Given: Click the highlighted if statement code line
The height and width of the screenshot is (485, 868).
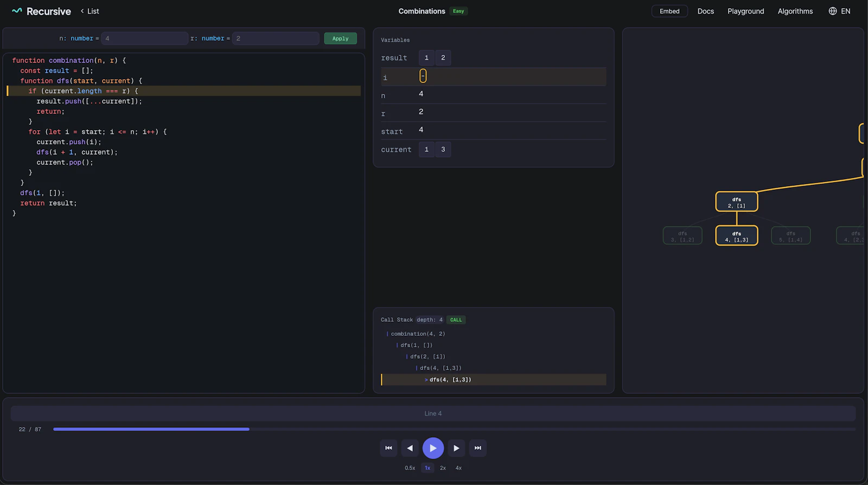Looking at the screenshot, I should click(x=184, y=91).
